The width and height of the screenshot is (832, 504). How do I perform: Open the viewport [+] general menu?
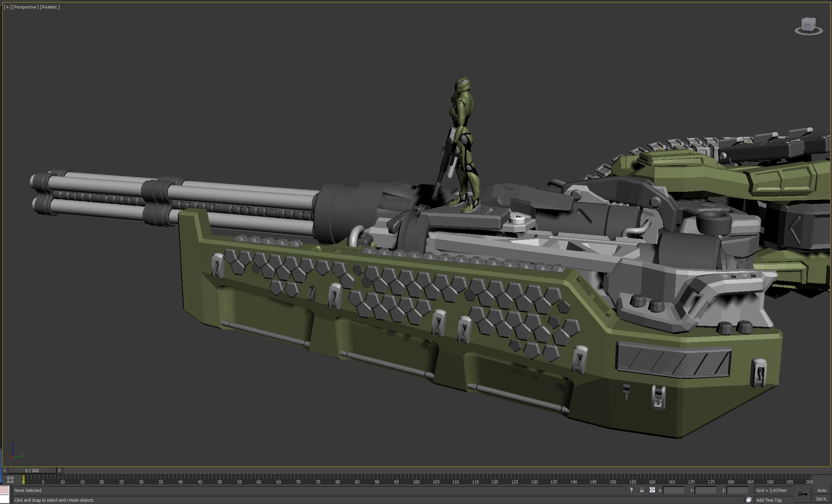pos(7,7)
